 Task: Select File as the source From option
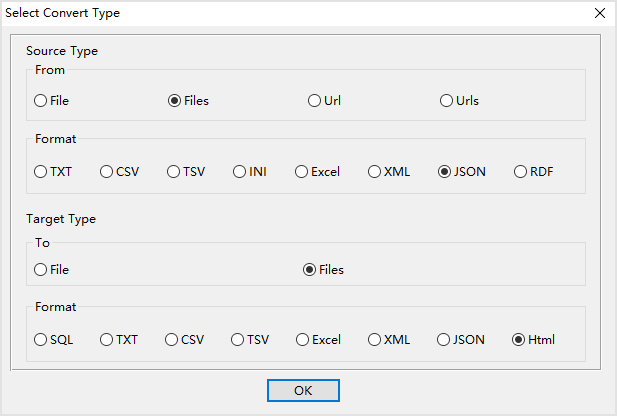41,101
